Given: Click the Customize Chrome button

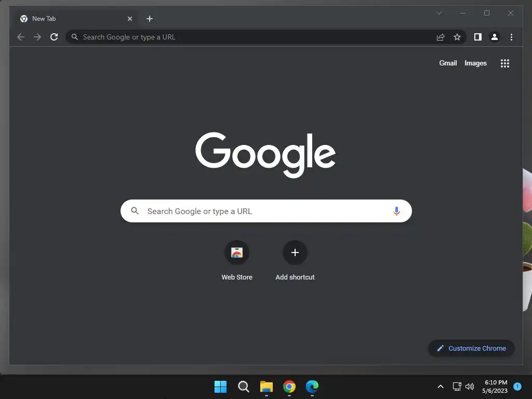Looking at the screenshot, I should 471,349.
